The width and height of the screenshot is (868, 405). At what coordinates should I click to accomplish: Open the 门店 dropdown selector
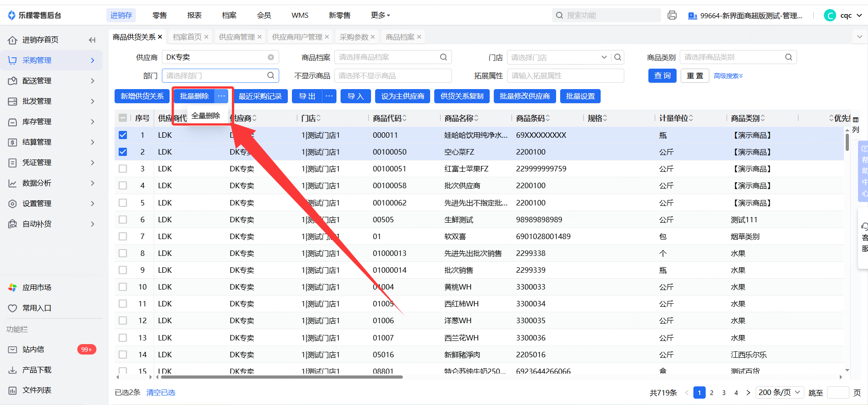pos(603,57)
